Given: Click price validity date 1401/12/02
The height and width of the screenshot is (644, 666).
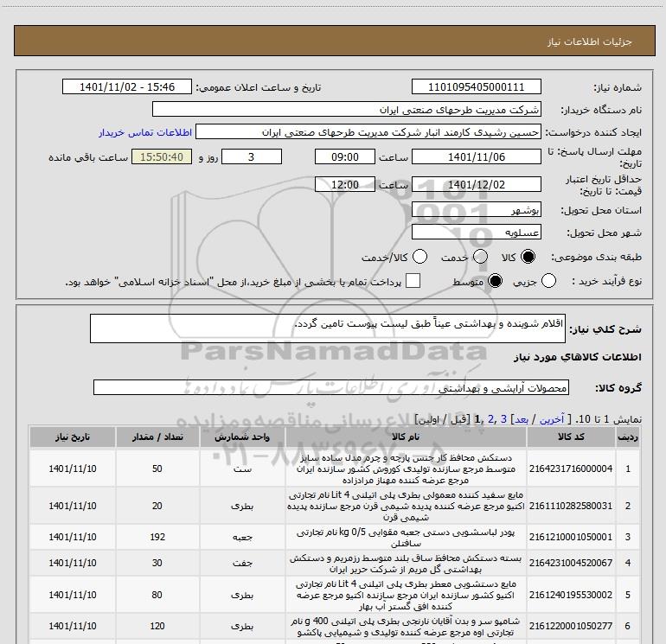Looking at the screenshot, I should click(476, 184).
